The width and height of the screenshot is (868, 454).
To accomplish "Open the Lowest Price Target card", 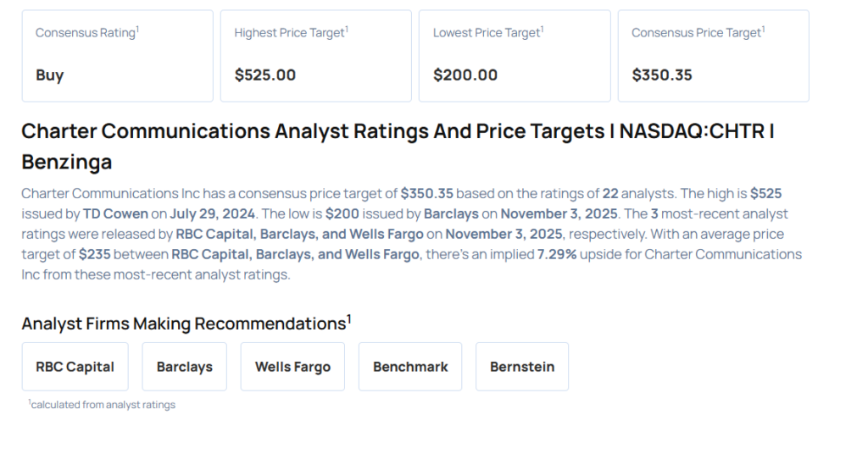I will [515, 56].
